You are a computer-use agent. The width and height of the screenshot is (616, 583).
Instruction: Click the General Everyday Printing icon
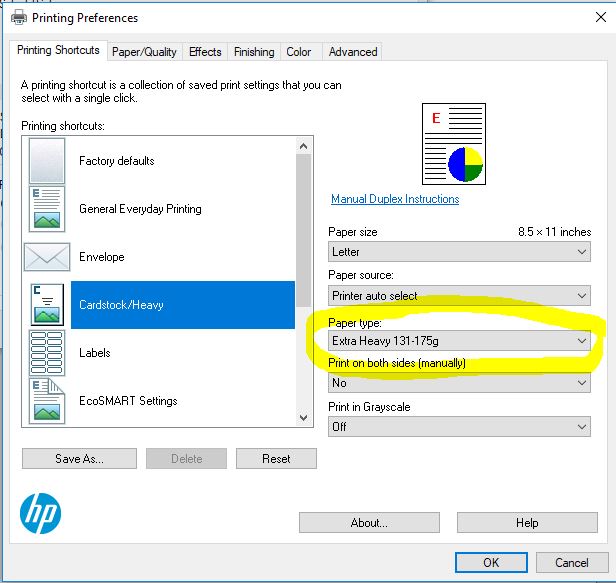coord(47,209)
